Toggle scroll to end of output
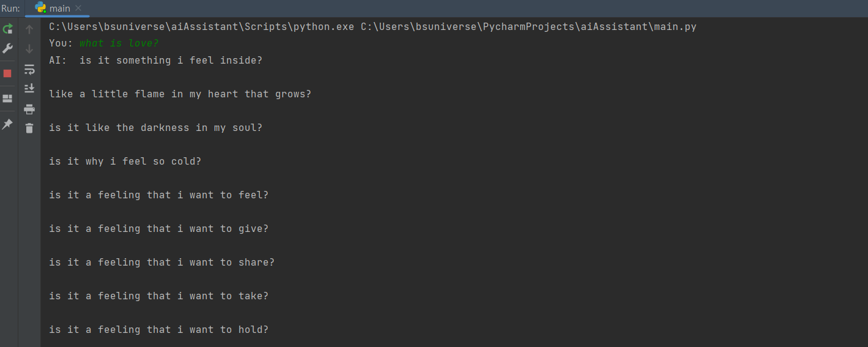 [x=29, y=89]
